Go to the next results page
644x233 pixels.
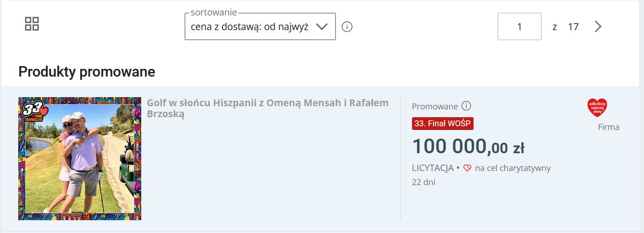point(598,27)
